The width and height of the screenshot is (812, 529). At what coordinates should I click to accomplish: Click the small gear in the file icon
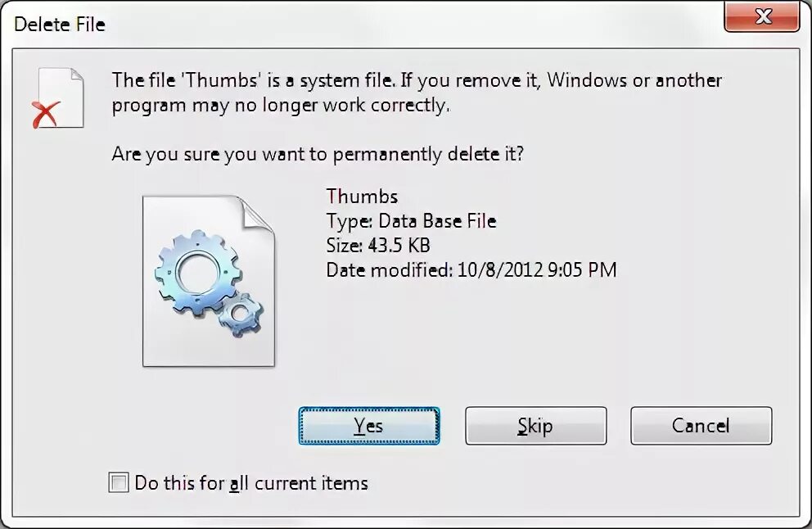pos(241,314)
